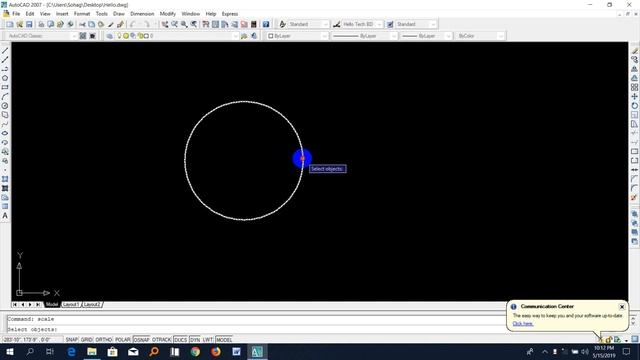Toggle DUCS in status bar

pos(180,340)
